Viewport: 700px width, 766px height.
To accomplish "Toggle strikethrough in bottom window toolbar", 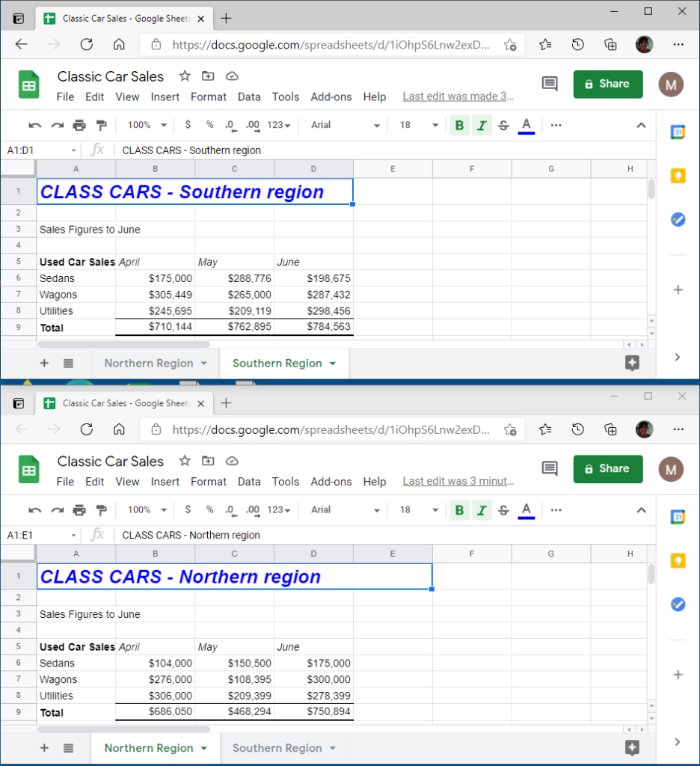I will pos(503,510).
